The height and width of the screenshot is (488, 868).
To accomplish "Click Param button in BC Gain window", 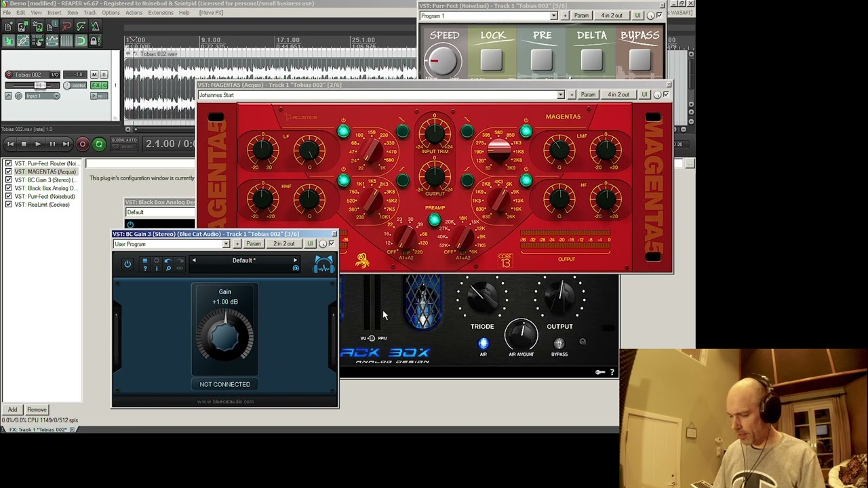I will (x=253, y=244).
